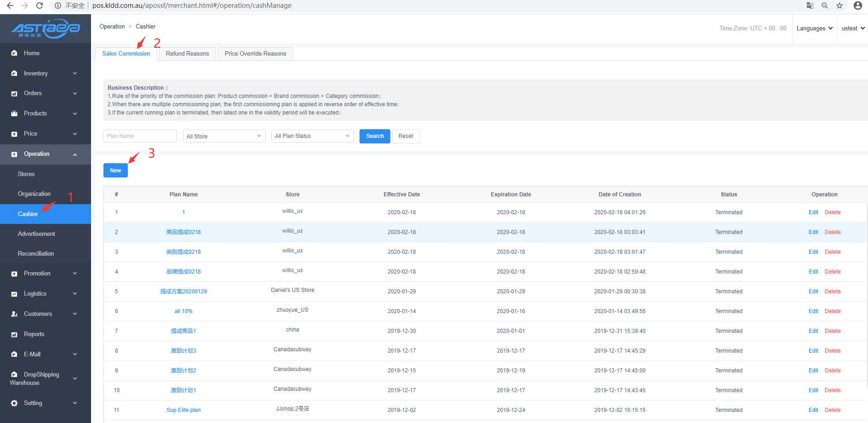Open the browser translate icon

810,6
